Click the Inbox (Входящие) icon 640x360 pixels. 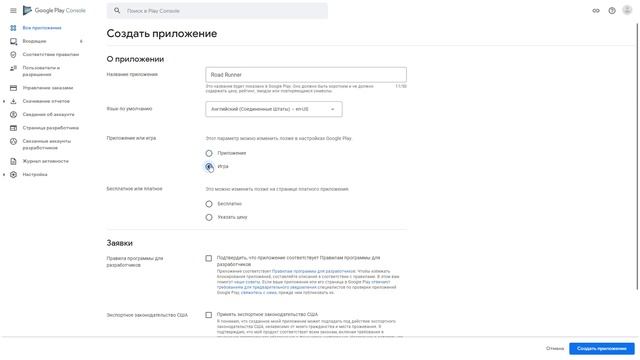13,41
